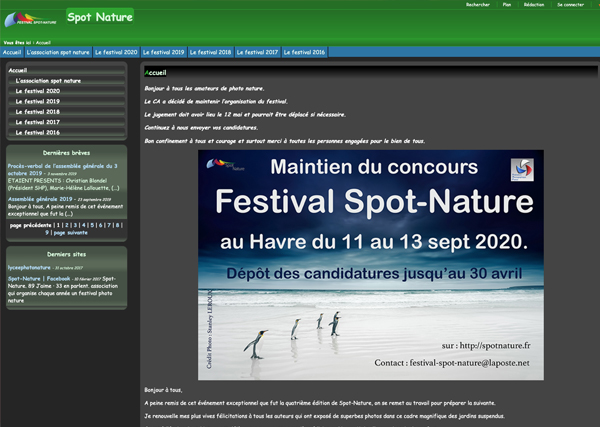Screen dimensions: 600x427
Task: Go to page 4 of Dernières brèves
Action: (x=83, y=225)
